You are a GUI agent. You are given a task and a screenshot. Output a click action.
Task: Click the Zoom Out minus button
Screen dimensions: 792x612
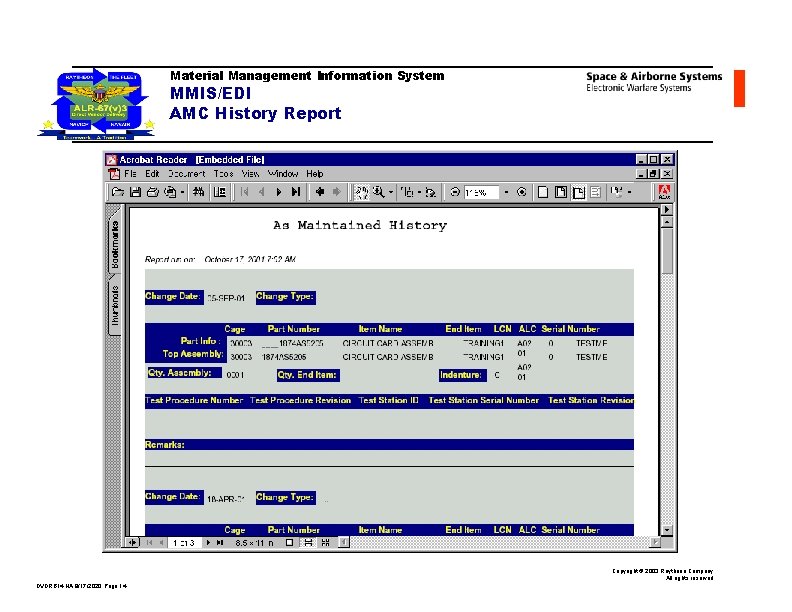click(455, 192)
